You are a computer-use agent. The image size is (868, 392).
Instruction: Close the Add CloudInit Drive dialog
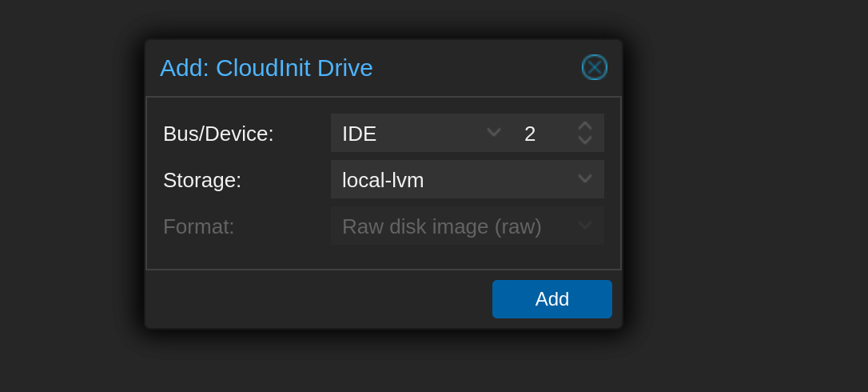tap(595, 67)
